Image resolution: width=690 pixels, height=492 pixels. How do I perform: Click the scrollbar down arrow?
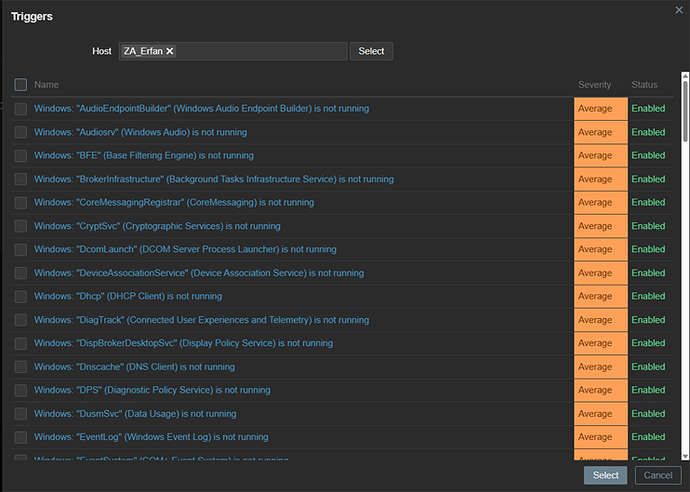click(x=685, y=456)
